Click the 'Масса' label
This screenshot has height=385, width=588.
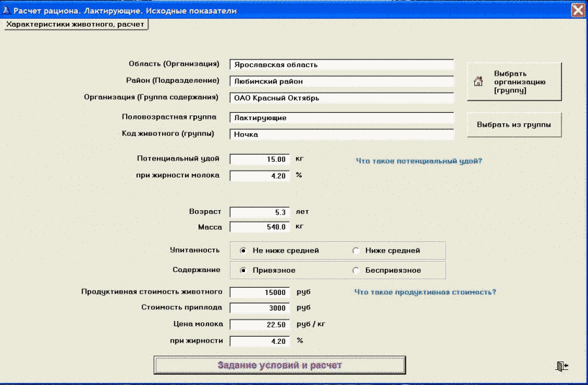click(210, 227)
